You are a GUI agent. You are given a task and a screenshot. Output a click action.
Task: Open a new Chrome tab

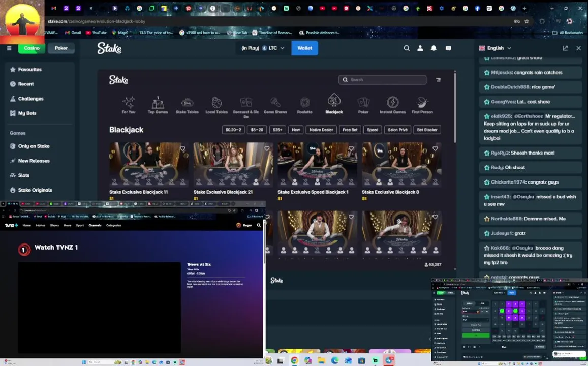point(524,8)
